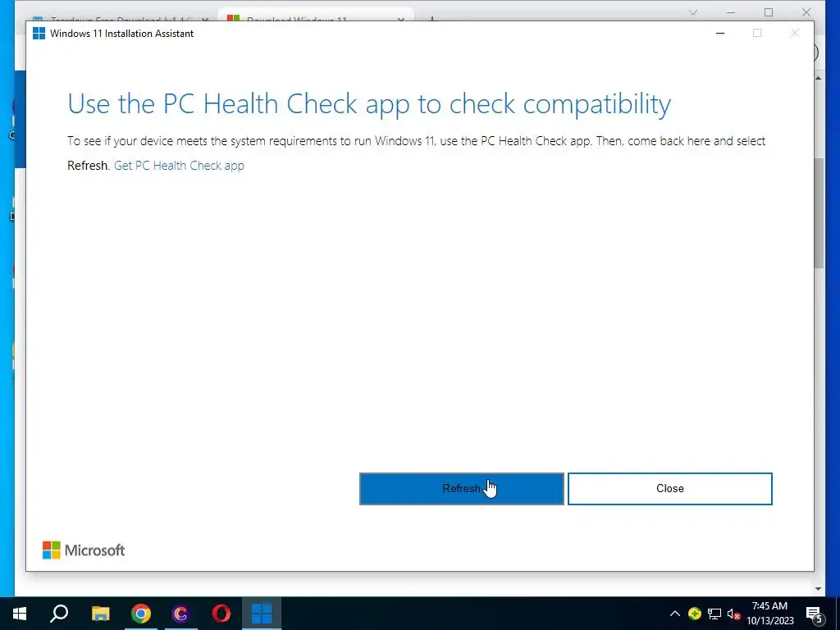The height and width of the screenshot is (630, 840).
Task: Open Google Chrome from the taskbar
Action: [141, 614]
